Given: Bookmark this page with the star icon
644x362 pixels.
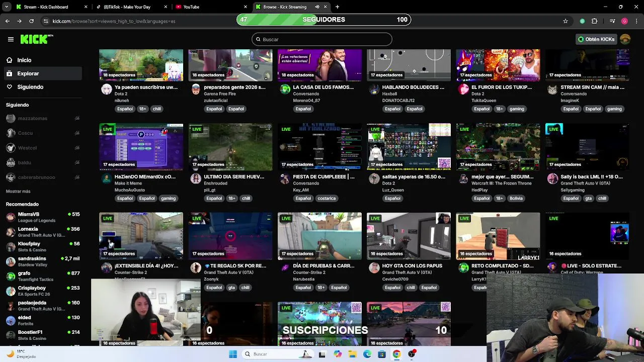Looking at the screenshot, I should pos(566,21).
